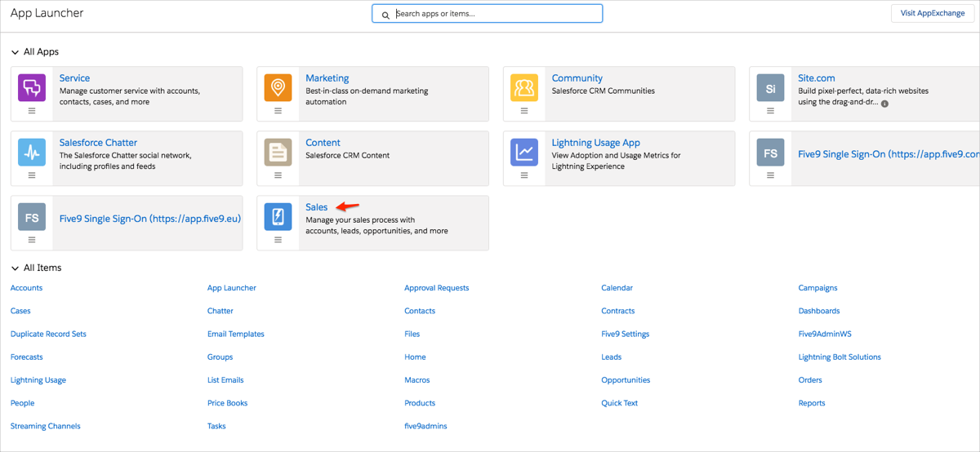Click the Salesforce Chatter pulse icon

(x=32, y=152)
